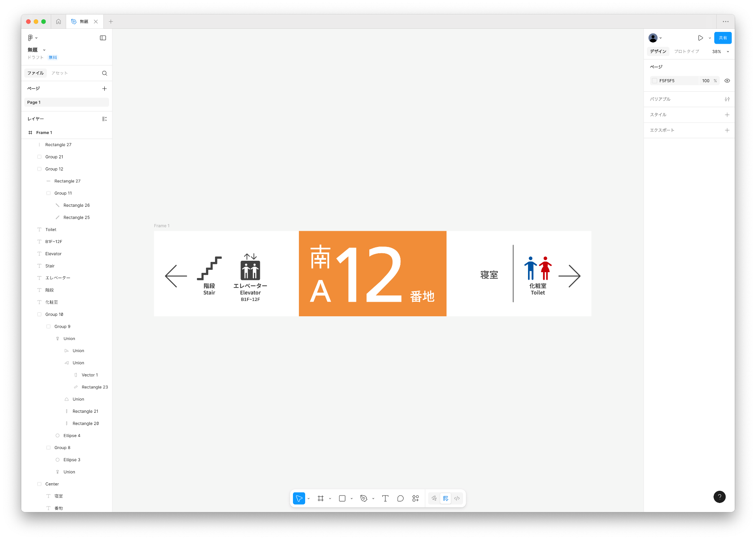Switch to Dev Mode toggle

click(x=457, y=498)
